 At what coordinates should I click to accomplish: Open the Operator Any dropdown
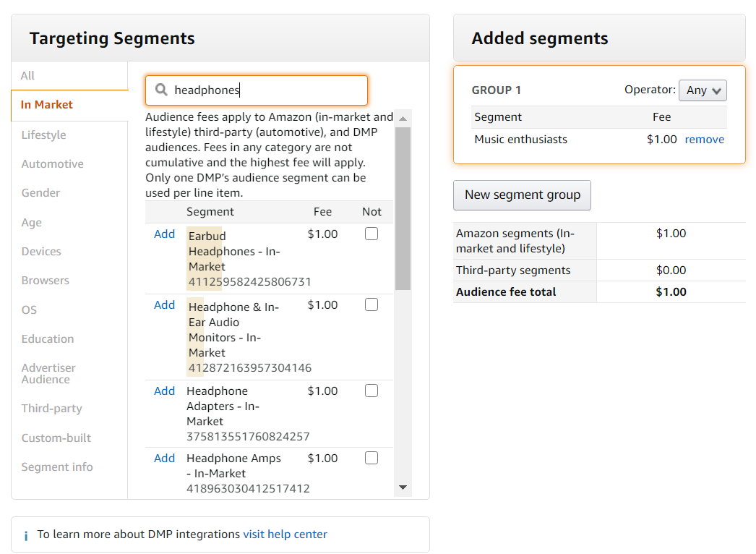[x=703, y=90]
